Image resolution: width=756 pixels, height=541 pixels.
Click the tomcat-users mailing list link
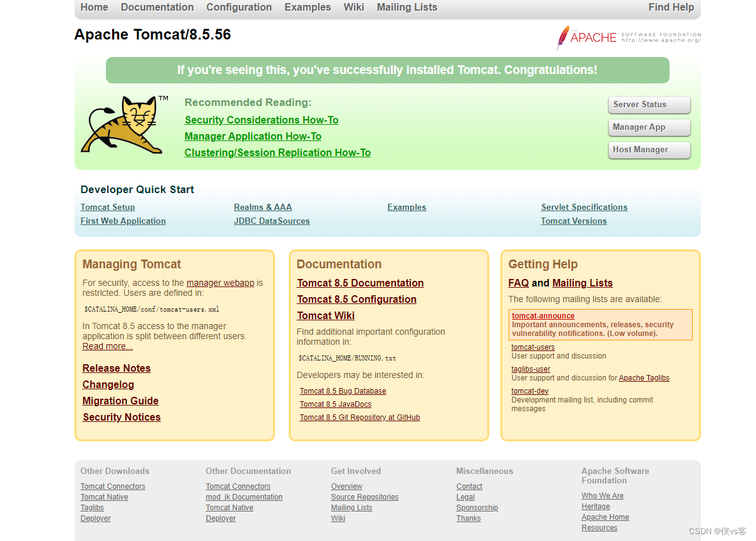[x=533, y=347]
